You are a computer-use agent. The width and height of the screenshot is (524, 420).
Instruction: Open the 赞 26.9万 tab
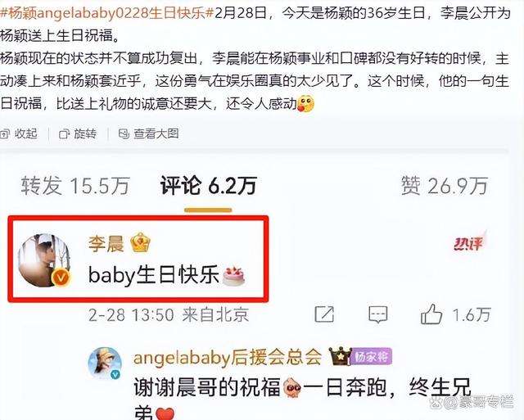coord(445,186)
